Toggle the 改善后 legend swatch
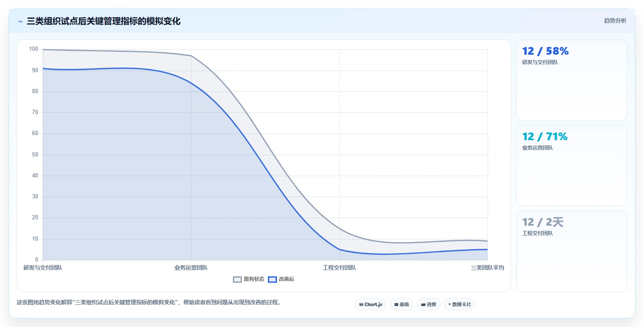Viewport: 644px width, 327px height. pos(272,279)
